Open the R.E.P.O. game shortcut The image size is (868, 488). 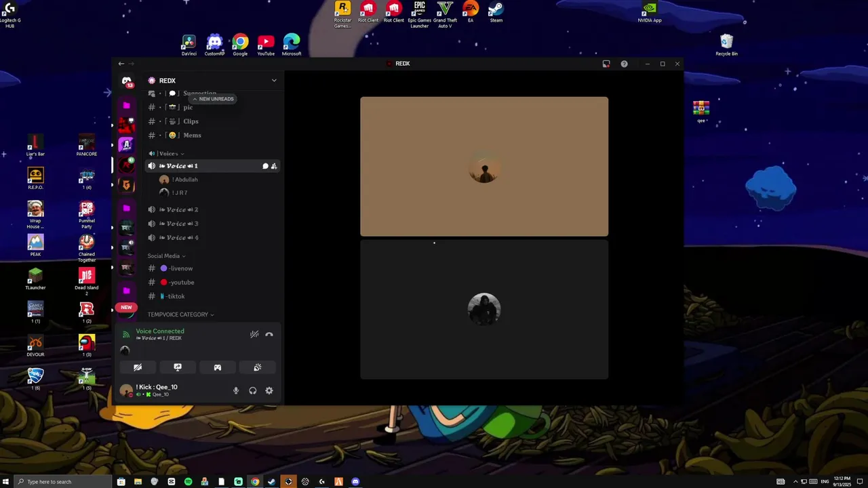coord(35,179)
